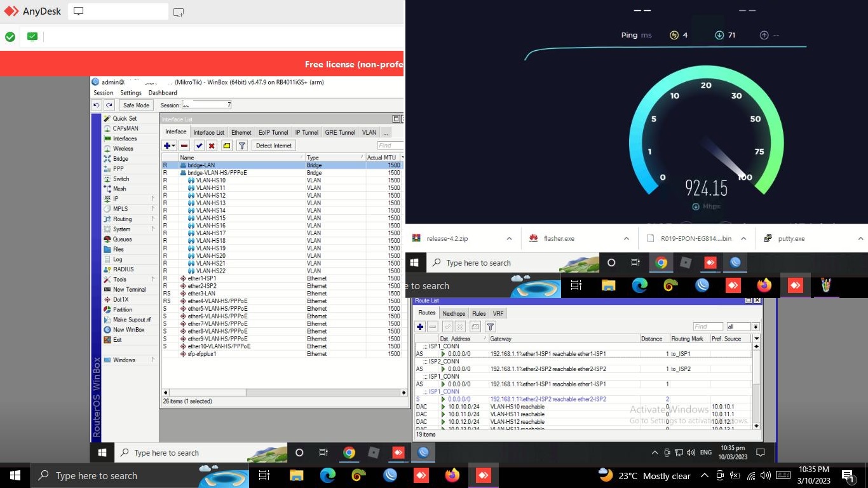
Task: Open Settings menu in WinBox
Action: 131,93
